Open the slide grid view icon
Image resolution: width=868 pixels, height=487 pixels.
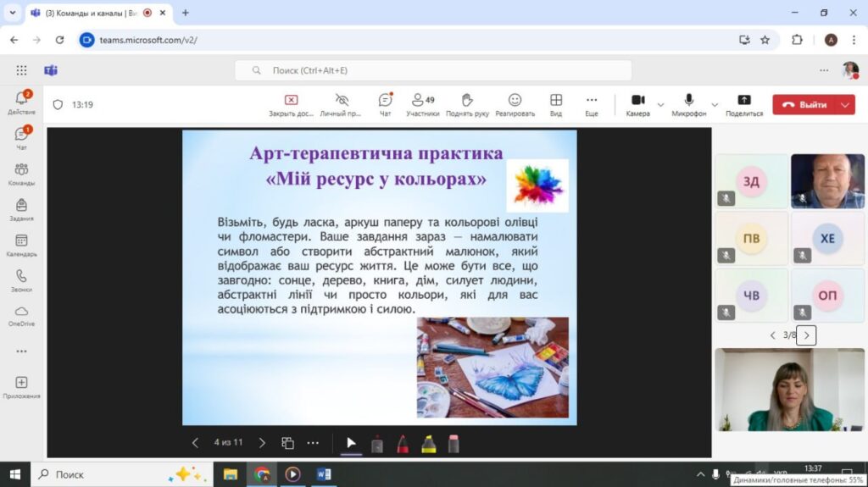point(287,443)
